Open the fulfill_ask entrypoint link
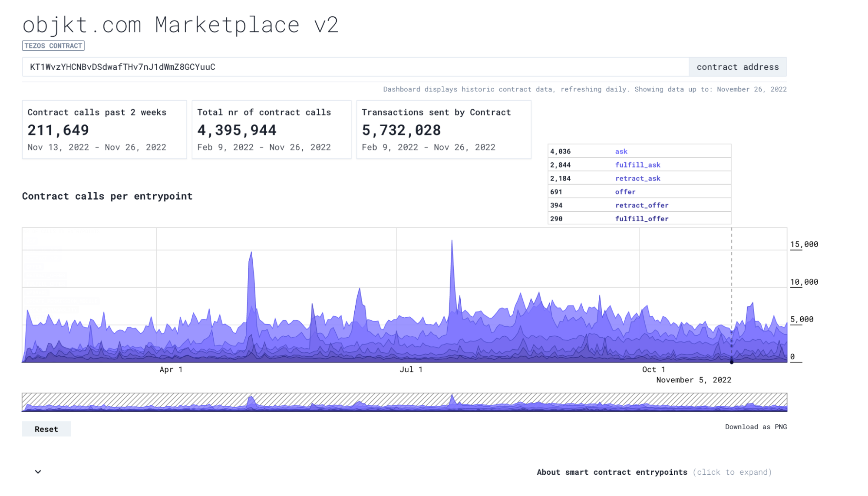Screen dimensions: 868x496 (637, 165)
